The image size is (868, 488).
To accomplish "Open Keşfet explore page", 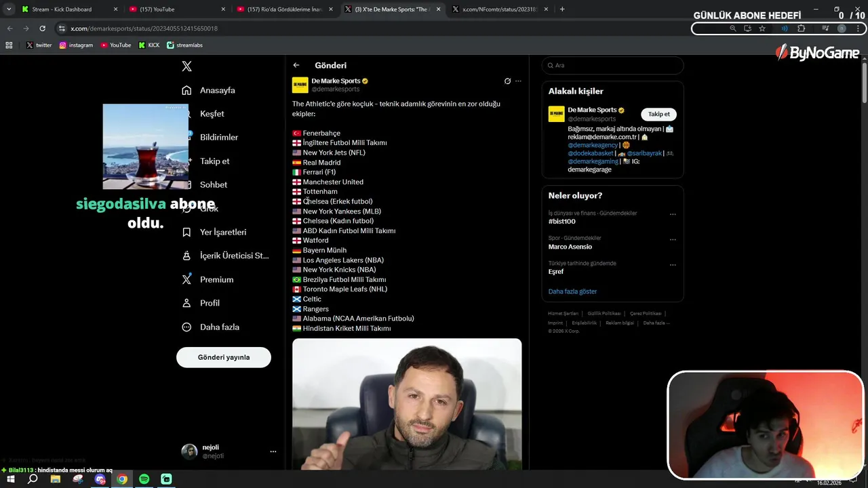I will click(x=212, y=114).
